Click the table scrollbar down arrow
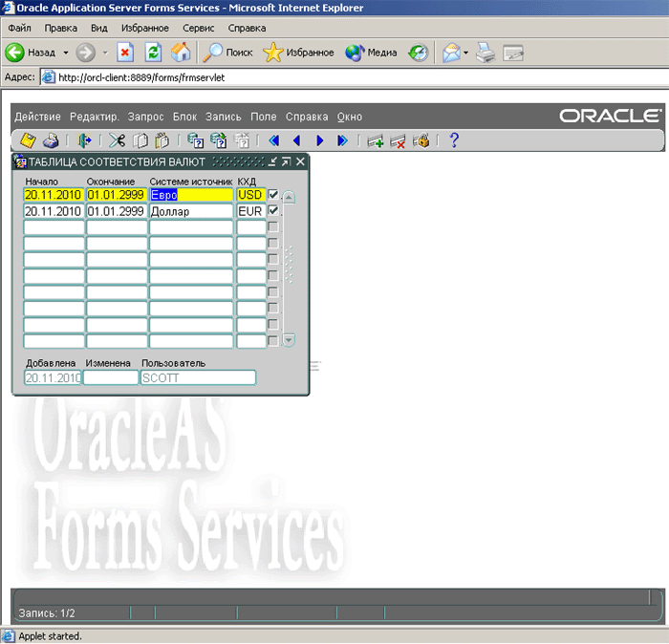The height and width of the screenshot is (644, 669). pos(289,340)
